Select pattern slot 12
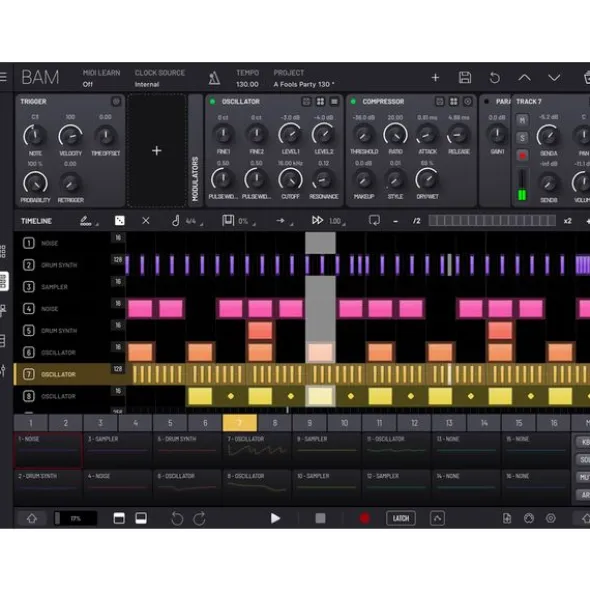 click(x=414, y=423)
